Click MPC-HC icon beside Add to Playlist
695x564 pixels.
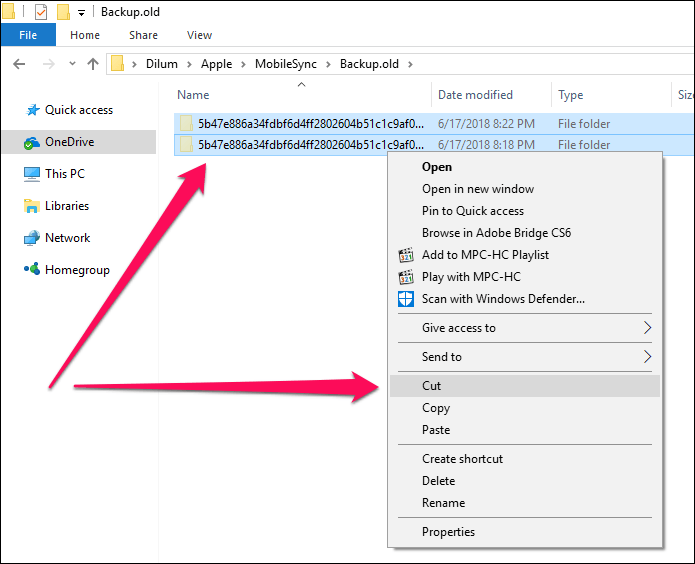click(406, 255)
